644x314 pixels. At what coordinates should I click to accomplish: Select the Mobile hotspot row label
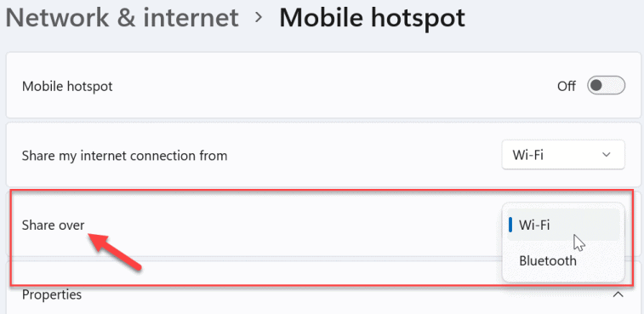pos(67,86)
